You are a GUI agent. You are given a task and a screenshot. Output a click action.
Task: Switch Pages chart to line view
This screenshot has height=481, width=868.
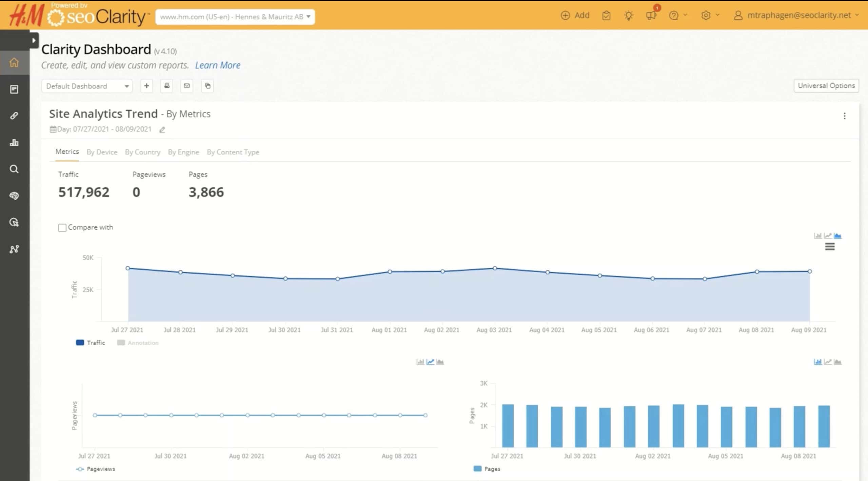tap(828, 362)
